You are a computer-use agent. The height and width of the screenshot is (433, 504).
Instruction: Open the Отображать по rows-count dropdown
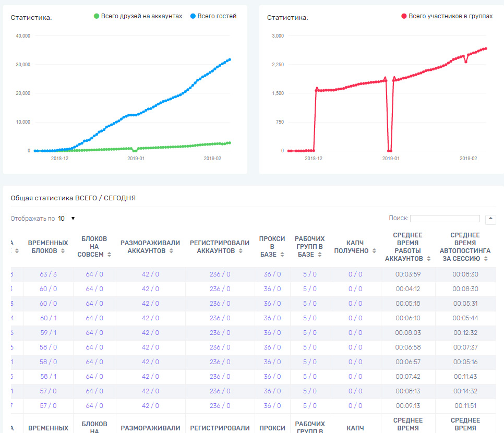click(x=67, y=219)
